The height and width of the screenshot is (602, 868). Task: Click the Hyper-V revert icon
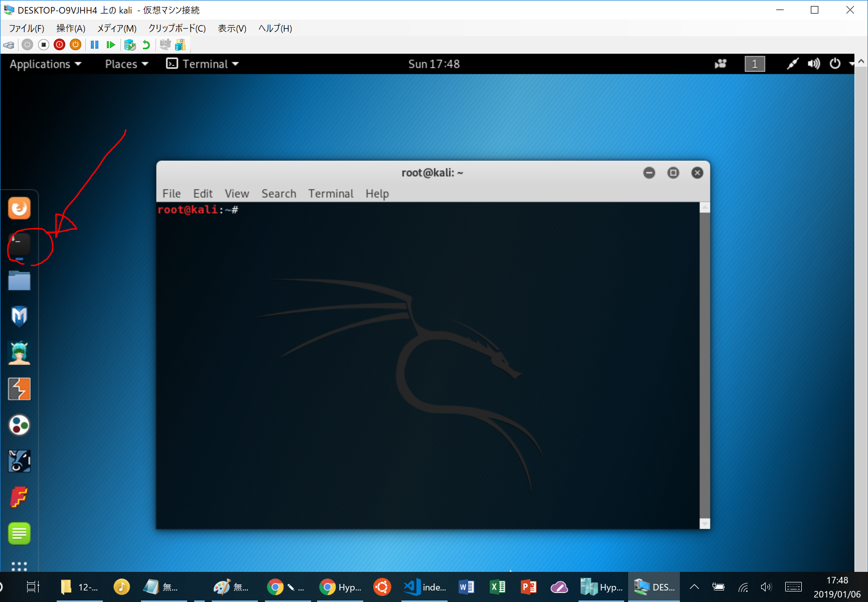tap(146, 45)
